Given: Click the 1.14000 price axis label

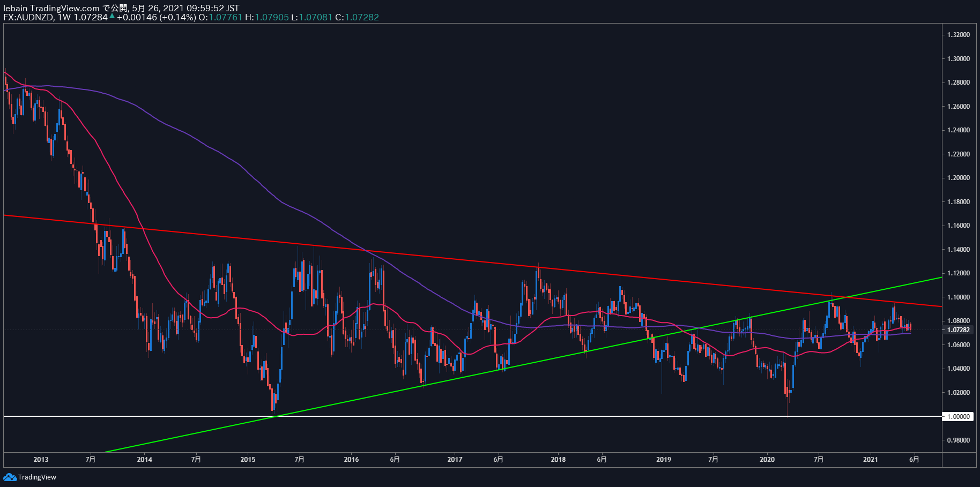Looking at the screenshot, I should [959, 249].
